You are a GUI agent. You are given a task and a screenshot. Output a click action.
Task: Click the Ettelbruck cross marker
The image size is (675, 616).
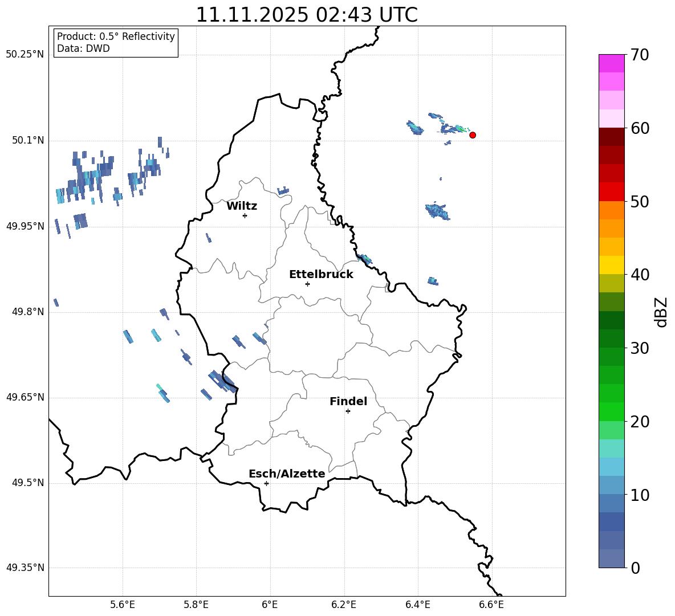307,284
